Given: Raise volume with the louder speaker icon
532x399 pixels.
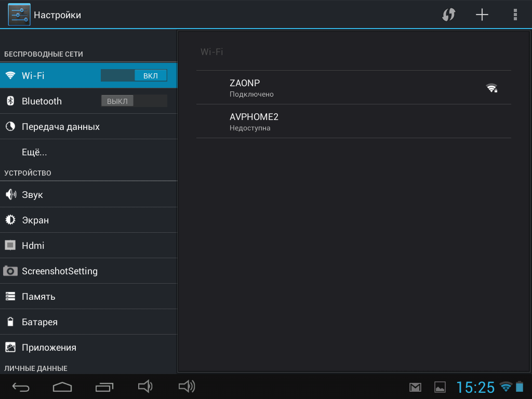Looking at the screenshot, I should tap(187, 387).
